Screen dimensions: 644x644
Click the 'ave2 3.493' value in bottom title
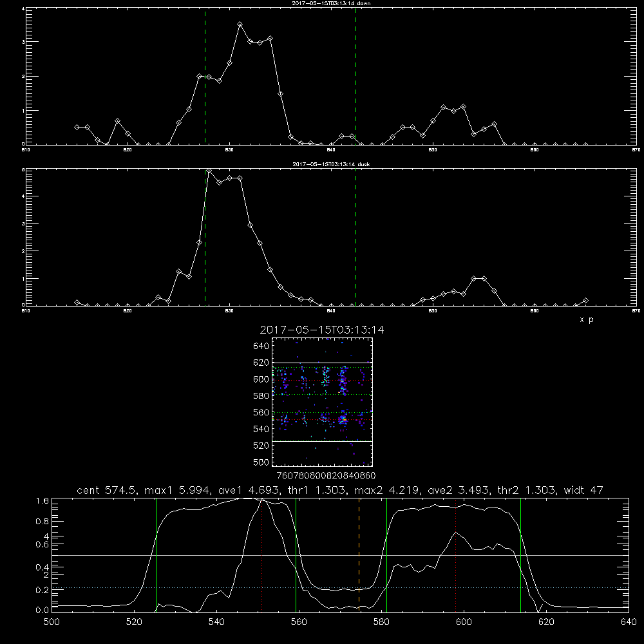tap(459, 490)
